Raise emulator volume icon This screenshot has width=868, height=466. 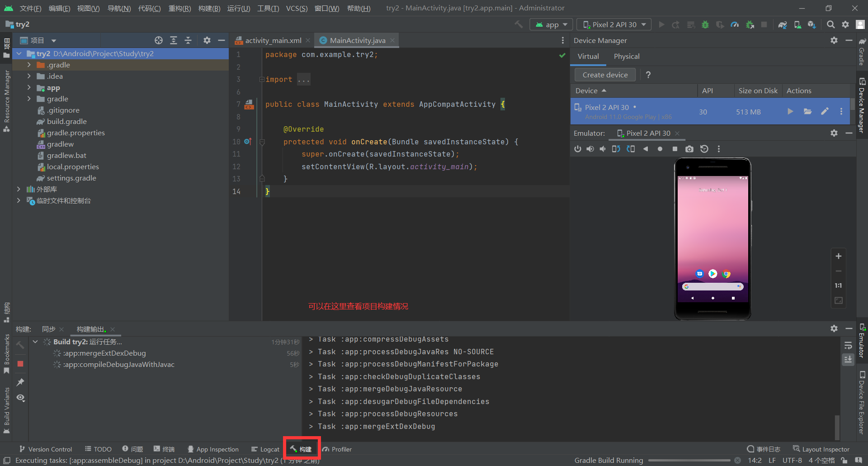pyautogui.click(x=590, y=149)
